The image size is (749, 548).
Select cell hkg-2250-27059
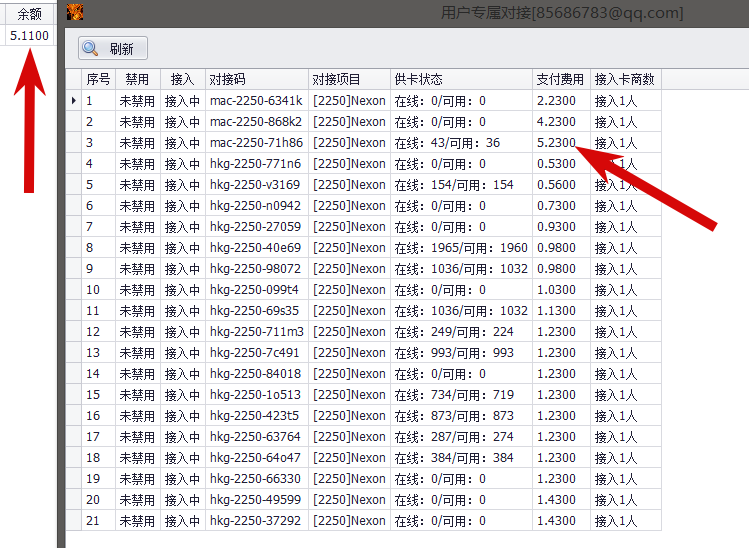point(257,227)
